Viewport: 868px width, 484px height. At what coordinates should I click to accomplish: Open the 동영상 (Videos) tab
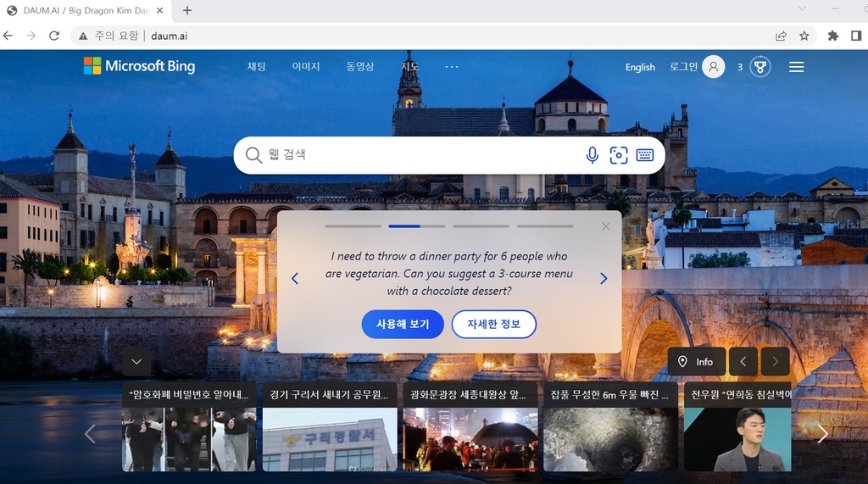coord(359,67)
